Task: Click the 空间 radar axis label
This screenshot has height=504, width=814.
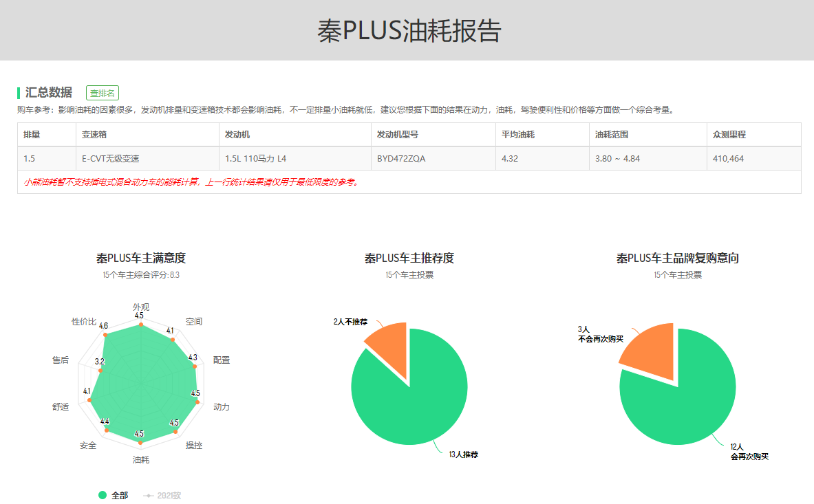Action: [193, 322]
